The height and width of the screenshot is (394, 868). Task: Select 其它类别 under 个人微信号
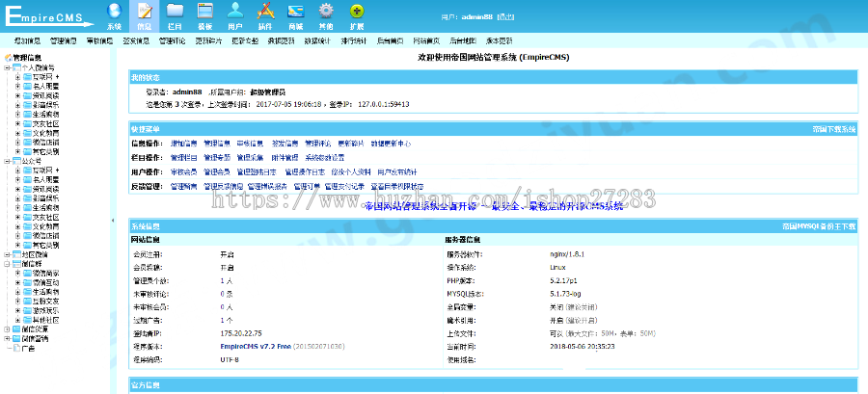coord(45,151)
